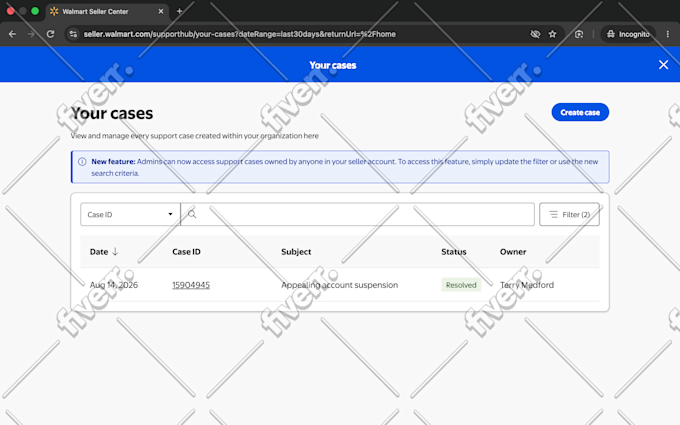680x425 pixels.
Task: Click the Your cases title in blue header
Action: (333, 65)
